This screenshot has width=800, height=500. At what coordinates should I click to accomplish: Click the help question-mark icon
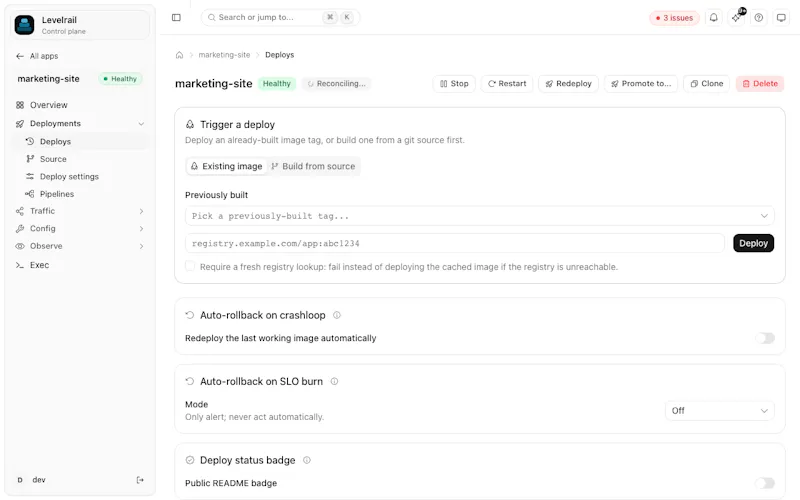[759, 17]
